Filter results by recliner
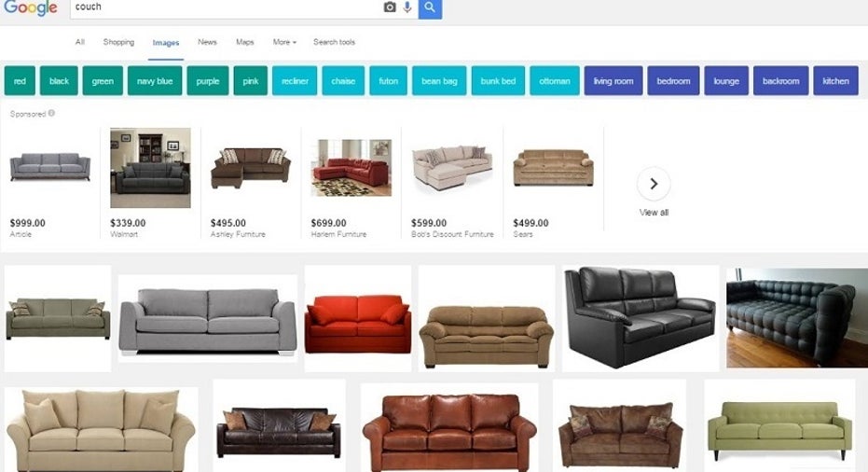868x472 pixels. [x=295, y=81]
